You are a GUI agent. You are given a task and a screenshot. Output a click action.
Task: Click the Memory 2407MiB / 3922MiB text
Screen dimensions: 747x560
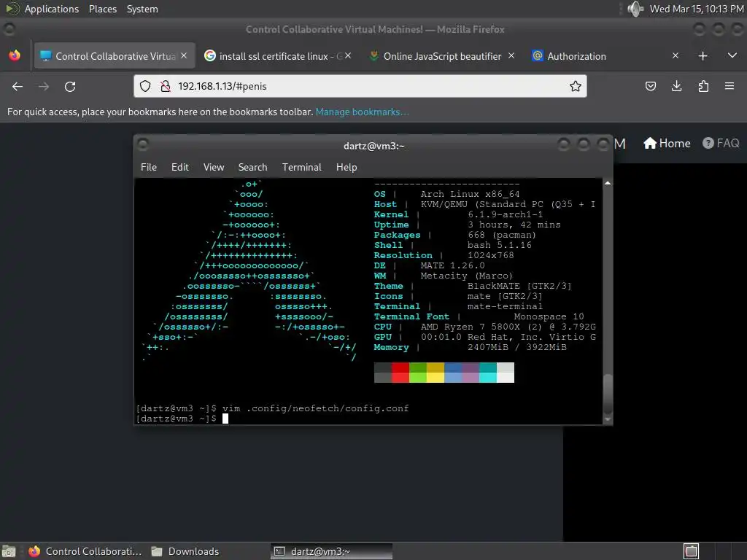coord(471,347)
